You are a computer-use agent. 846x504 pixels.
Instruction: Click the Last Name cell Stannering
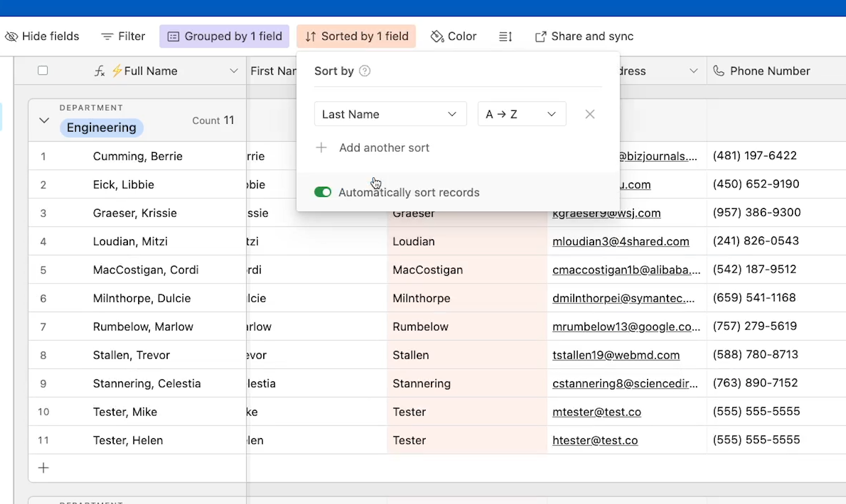467,384
